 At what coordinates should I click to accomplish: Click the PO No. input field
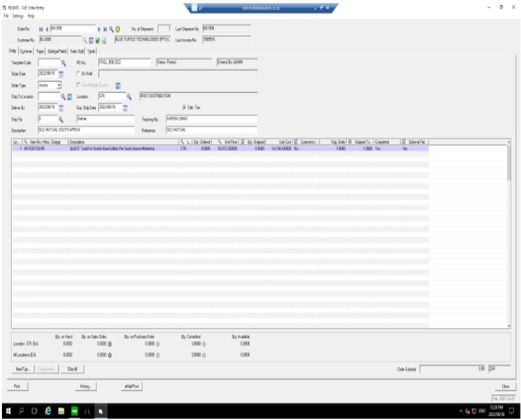(120, 63)
